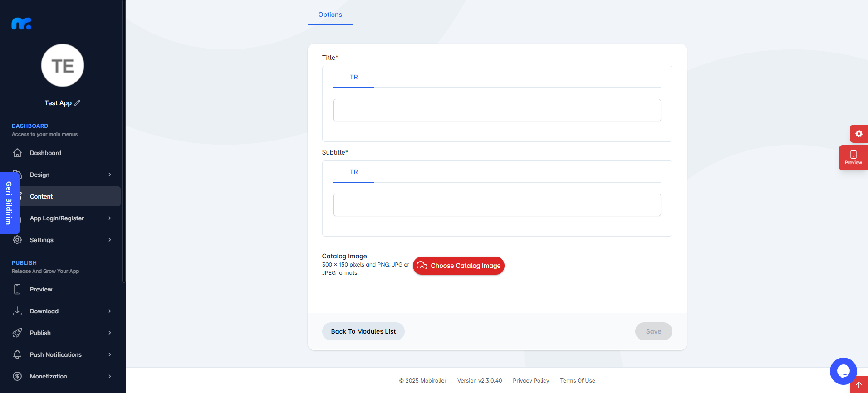Viewport: 868px width, 393px height.
Task: Expand the Monetization chevron
Action: (x=110, y=376)
